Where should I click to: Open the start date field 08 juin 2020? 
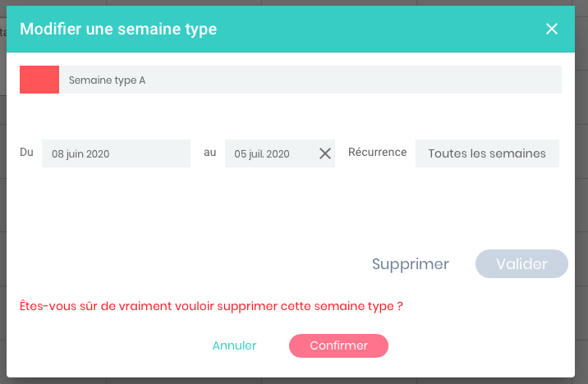(116, 153)
